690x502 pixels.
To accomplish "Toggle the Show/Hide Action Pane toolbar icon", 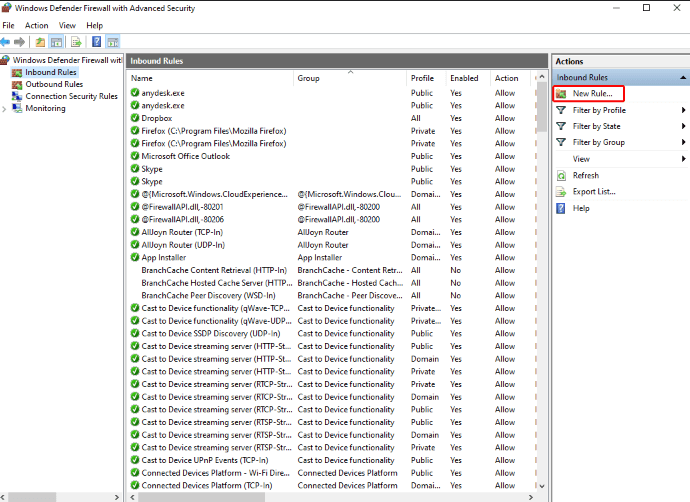I will tap(113, 42).
